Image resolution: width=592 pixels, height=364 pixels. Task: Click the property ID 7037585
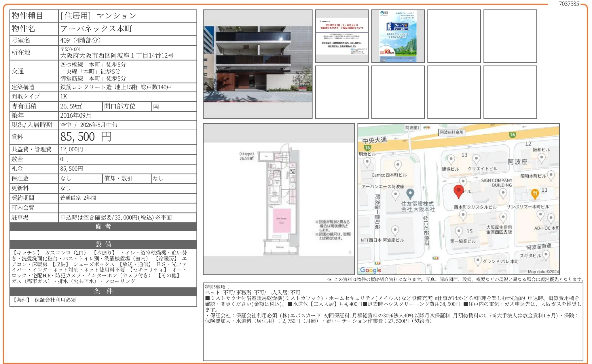click(x=569, y=4)
